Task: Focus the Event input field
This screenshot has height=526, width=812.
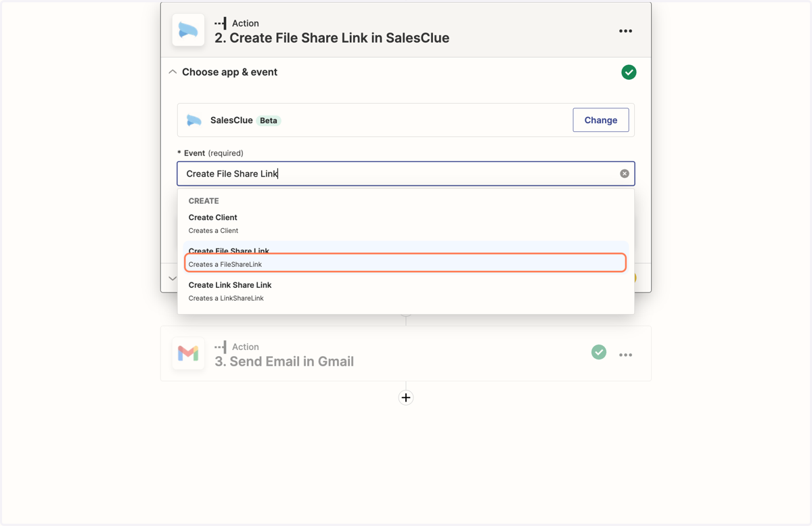Action: 406,173
